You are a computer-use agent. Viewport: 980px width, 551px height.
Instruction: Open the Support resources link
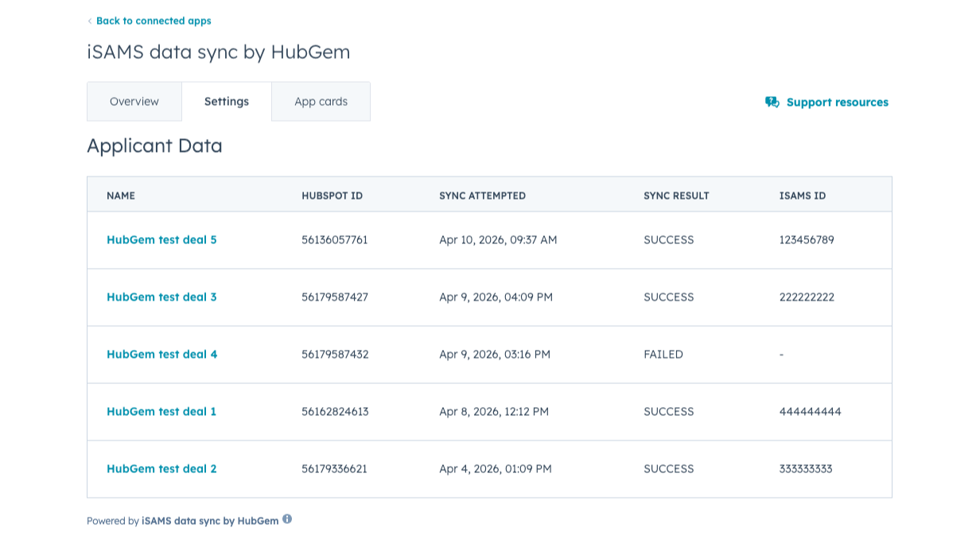pyautogui.click(x=837, y=102)
